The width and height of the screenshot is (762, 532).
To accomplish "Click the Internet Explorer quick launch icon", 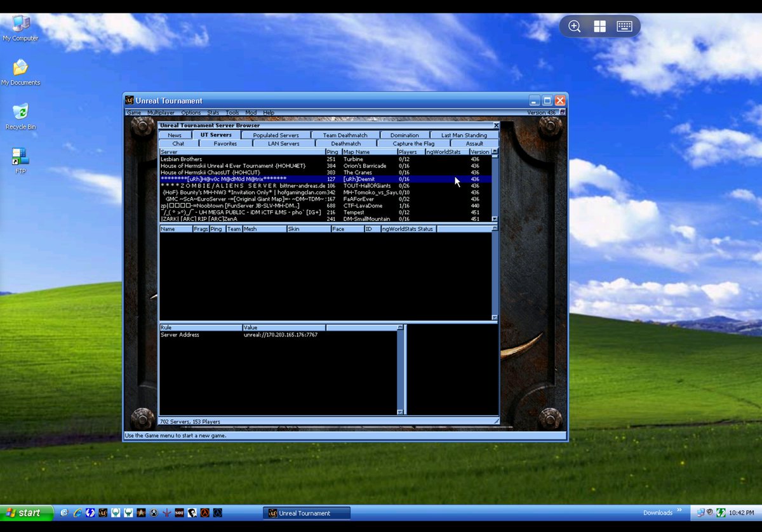I will 78,512.
